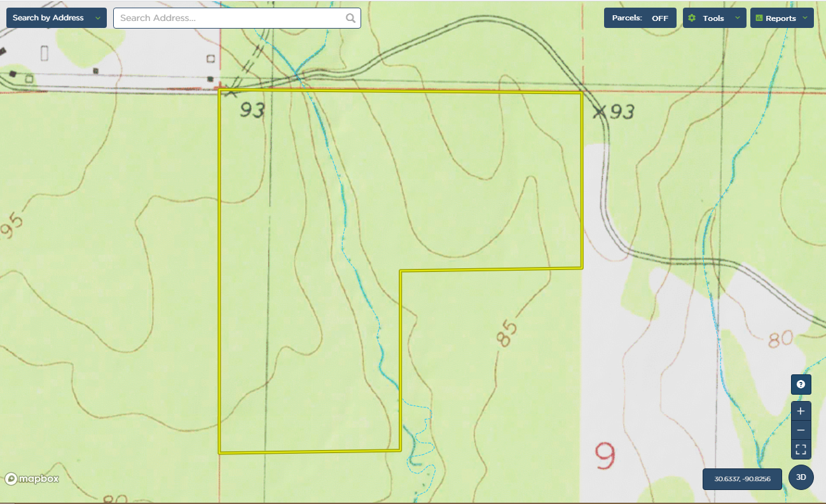Click the gear icon beside Tools
The image size is (826, 504).
[692, 18]
